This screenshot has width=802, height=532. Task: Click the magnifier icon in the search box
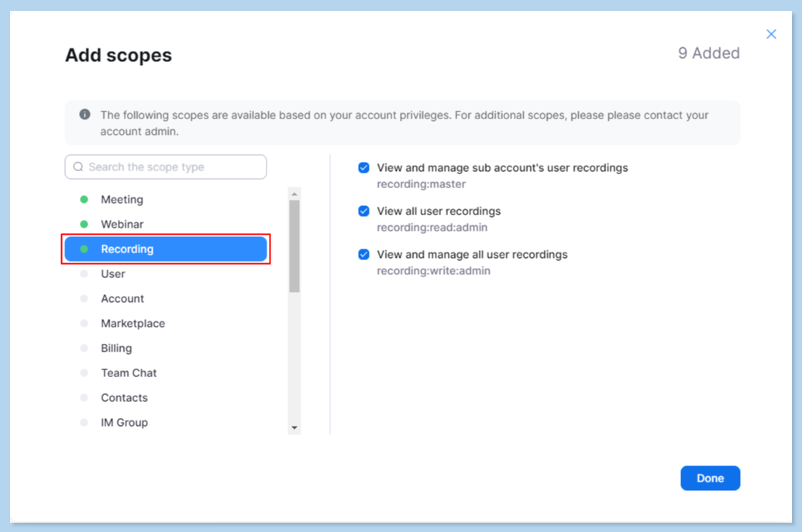coord(78,167)
